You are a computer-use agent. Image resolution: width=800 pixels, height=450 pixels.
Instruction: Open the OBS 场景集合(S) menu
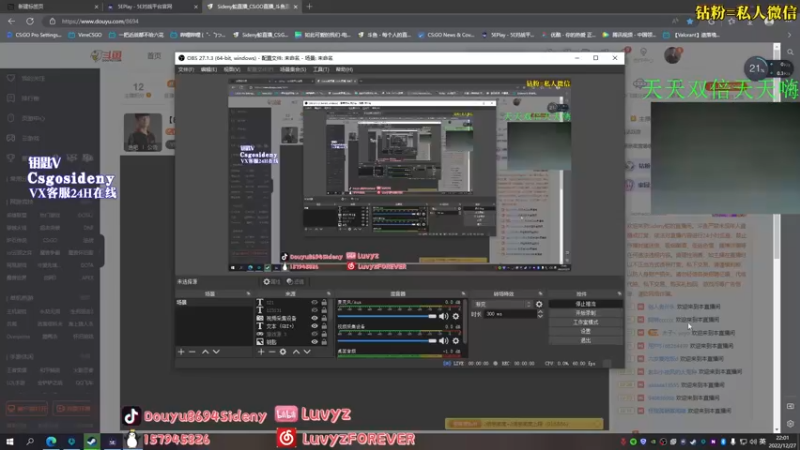click(x=293, y=69)
